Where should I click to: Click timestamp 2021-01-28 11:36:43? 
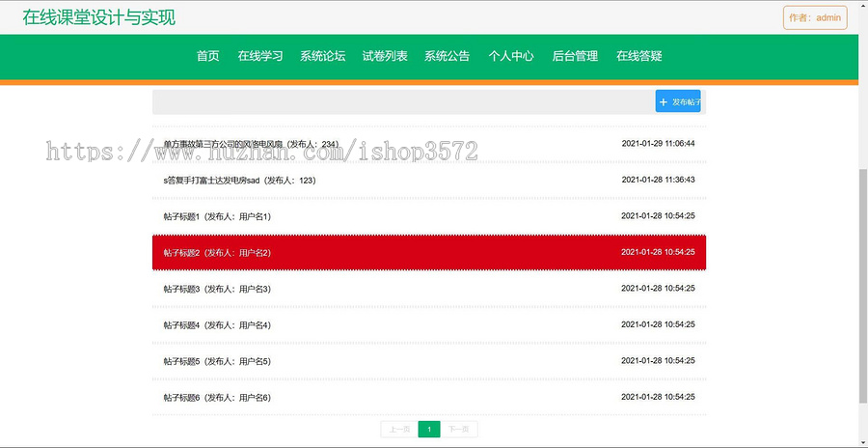[x=658, y=180]
